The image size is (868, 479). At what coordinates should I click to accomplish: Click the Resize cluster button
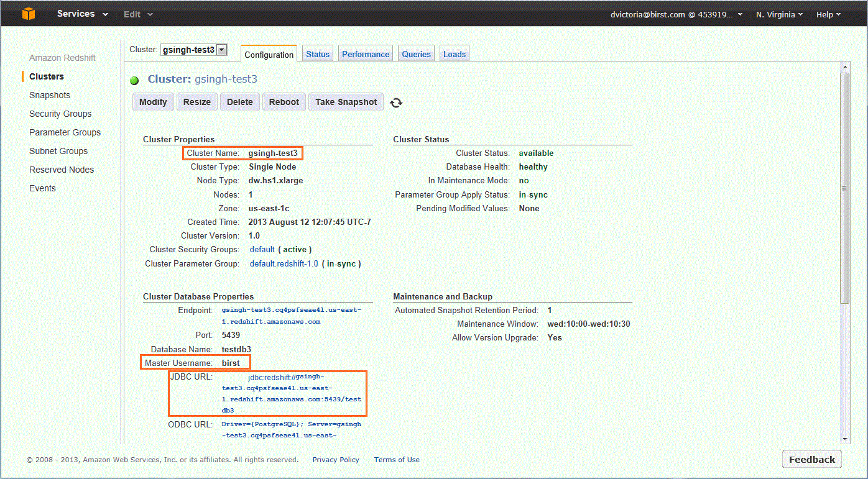[x=196, y=102]
